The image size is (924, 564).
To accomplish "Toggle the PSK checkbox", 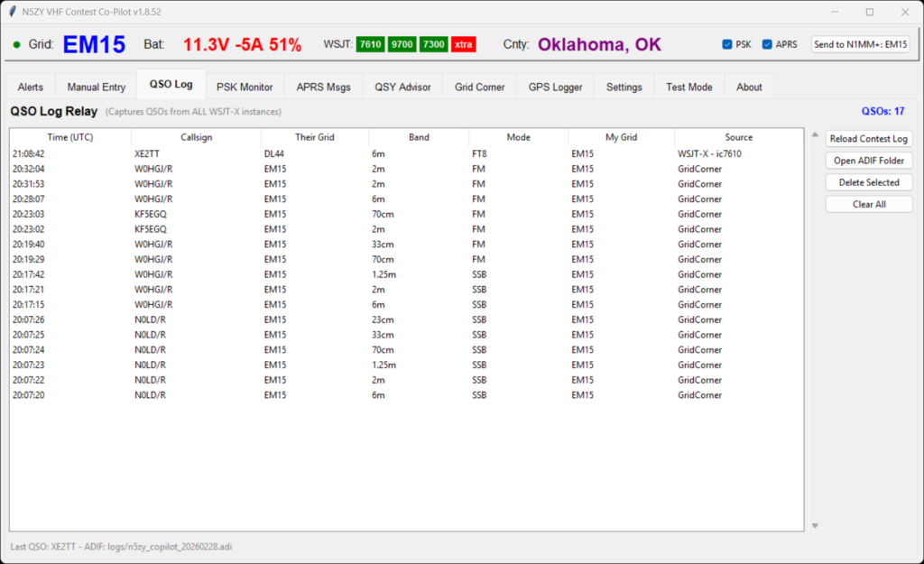I will click(727, 44).
